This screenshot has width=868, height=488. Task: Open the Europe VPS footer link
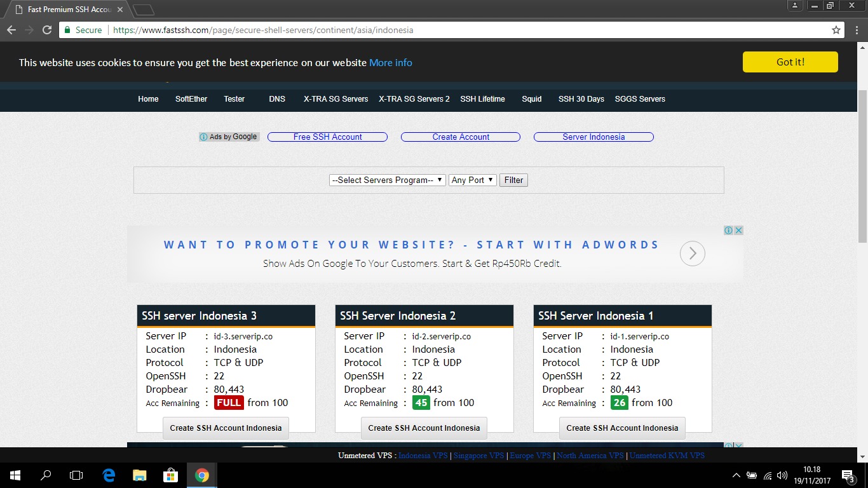[531, 456]
